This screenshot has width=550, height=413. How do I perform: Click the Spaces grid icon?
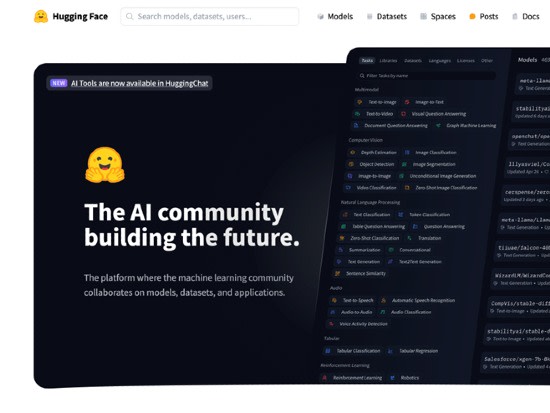[423, 16]
